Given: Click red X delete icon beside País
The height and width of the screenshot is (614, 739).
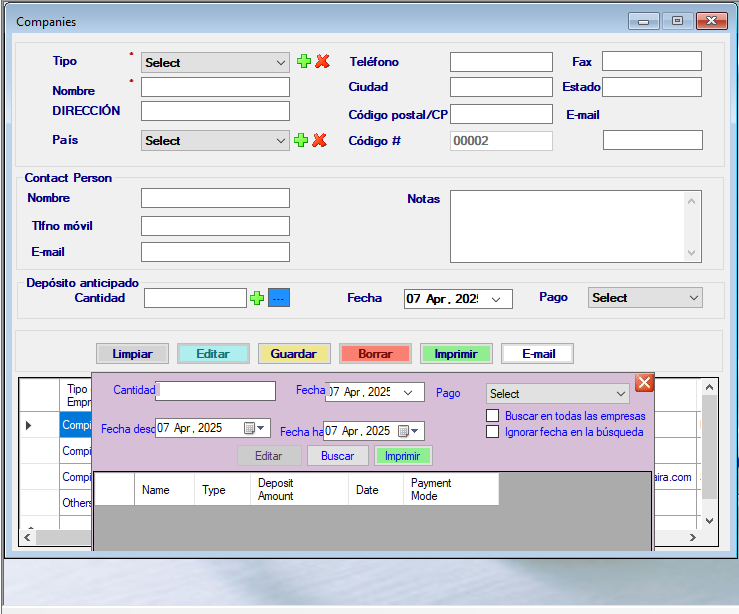Looking at the screenshot, I should (x=320, y=140).
